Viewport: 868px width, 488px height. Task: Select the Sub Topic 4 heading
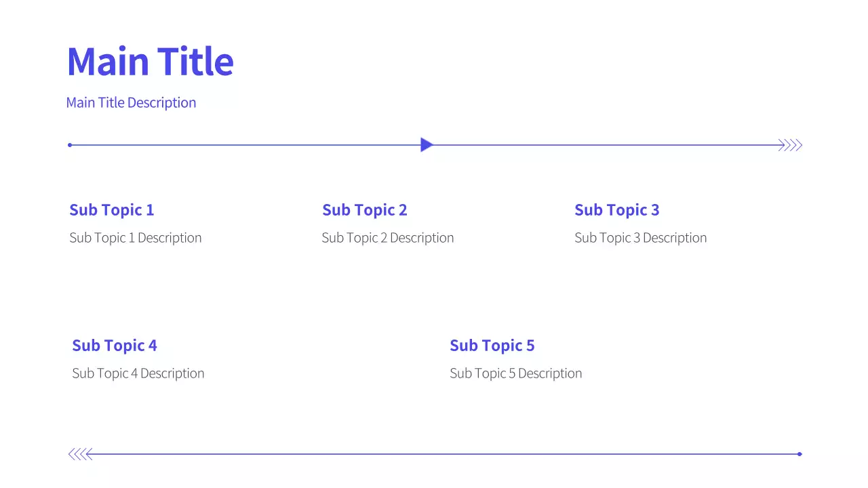tap(114, 346)
